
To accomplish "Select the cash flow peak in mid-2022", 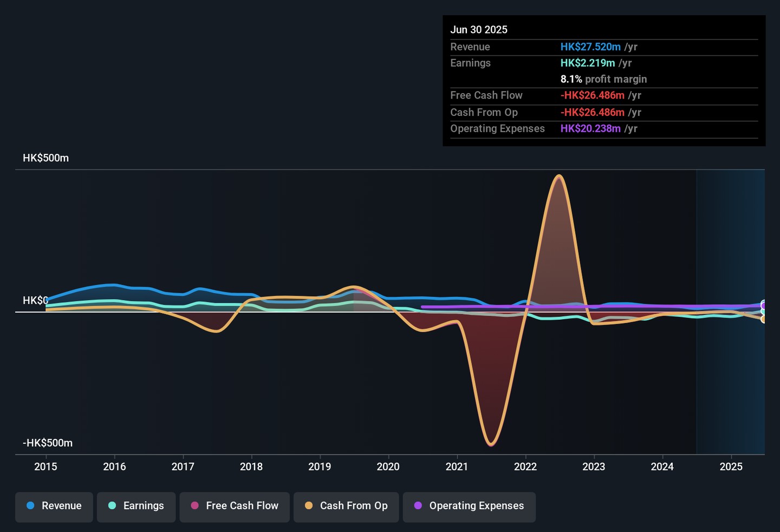I will 558,176.
